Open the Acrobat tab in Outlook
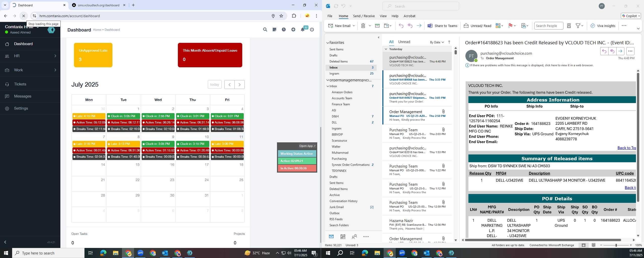This screenshot has width=644, height=258. coord(409,16)
